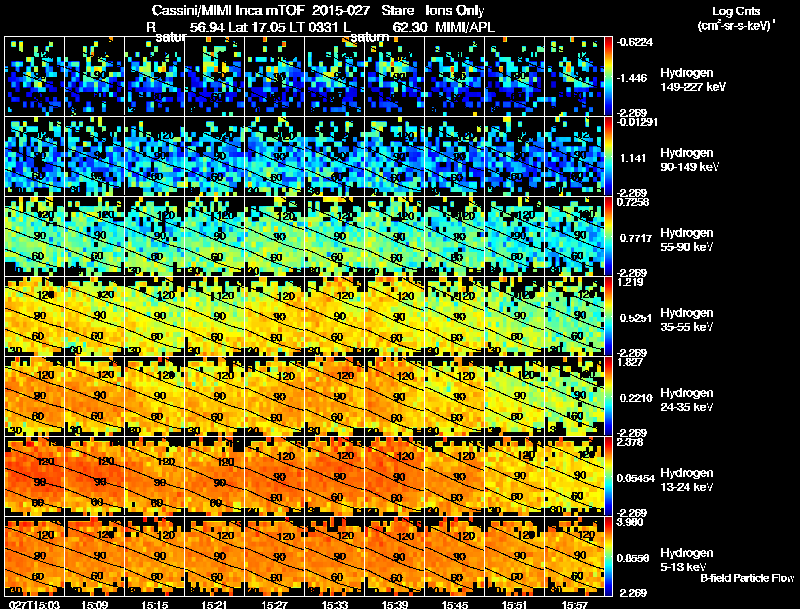Click the time label '15:21'
Viewport: 800px width, 609px height.
pyautogui.click(x=214, y=604)
